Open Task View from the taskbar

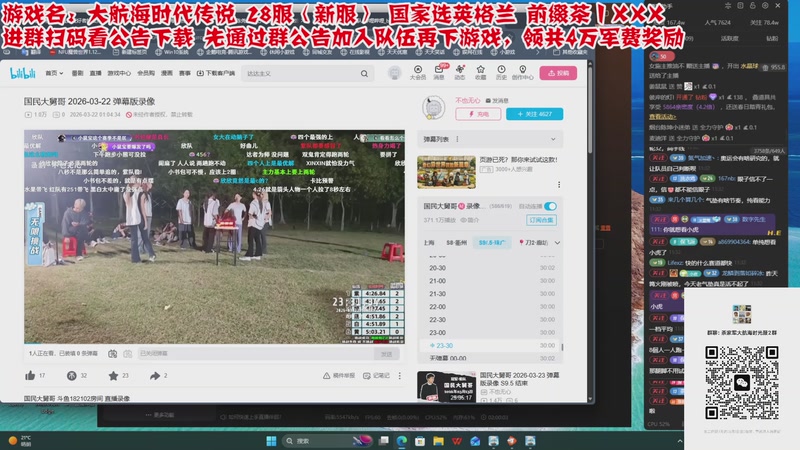(384, 441)
